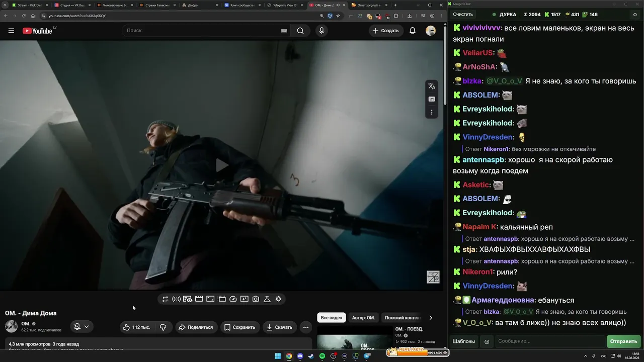
Task: Open the playback speed gauge icon
Action: click(x=233, y=299)
